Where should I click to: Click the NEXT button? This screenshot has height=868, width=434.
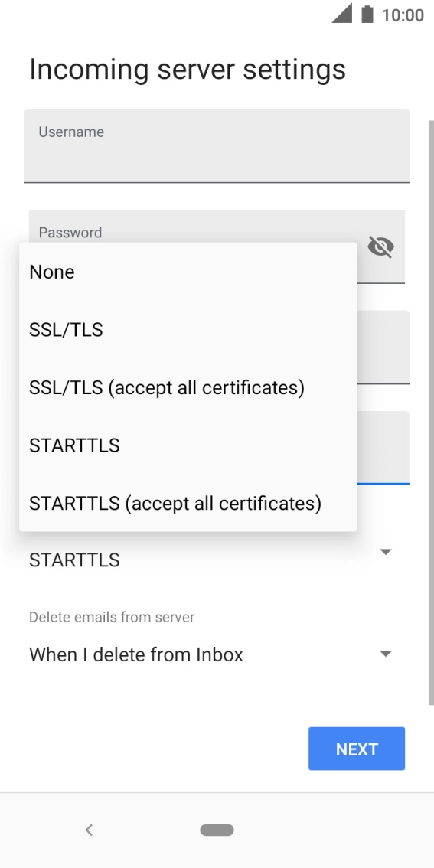357,749
